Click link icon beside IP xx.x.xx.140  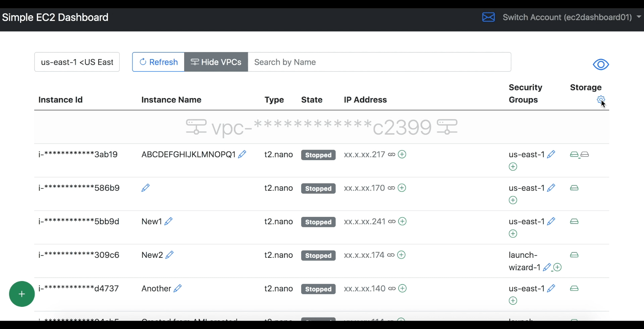[x=392, y=289]
